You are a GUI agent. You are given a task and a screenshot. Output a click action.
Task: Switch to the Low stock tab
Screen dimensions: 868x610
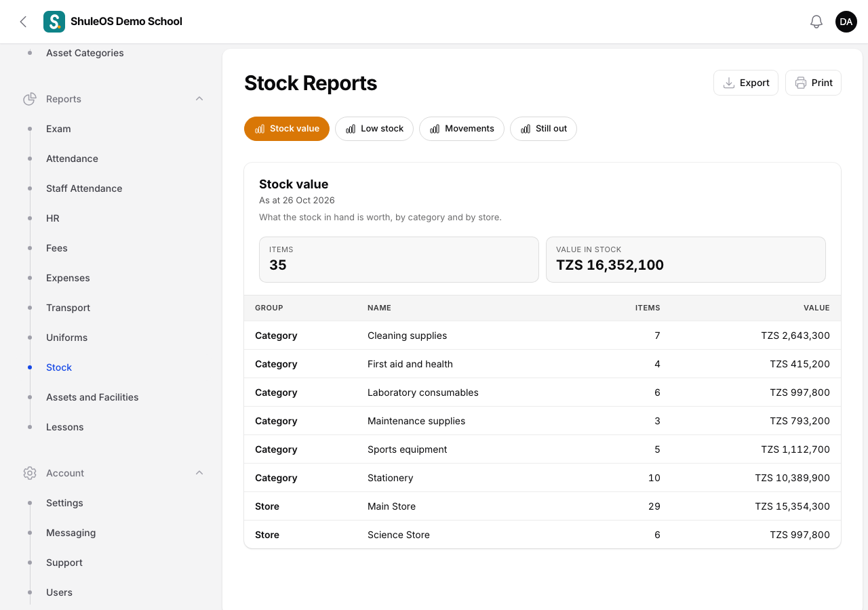pyautogui.click(x=374, y=129)
